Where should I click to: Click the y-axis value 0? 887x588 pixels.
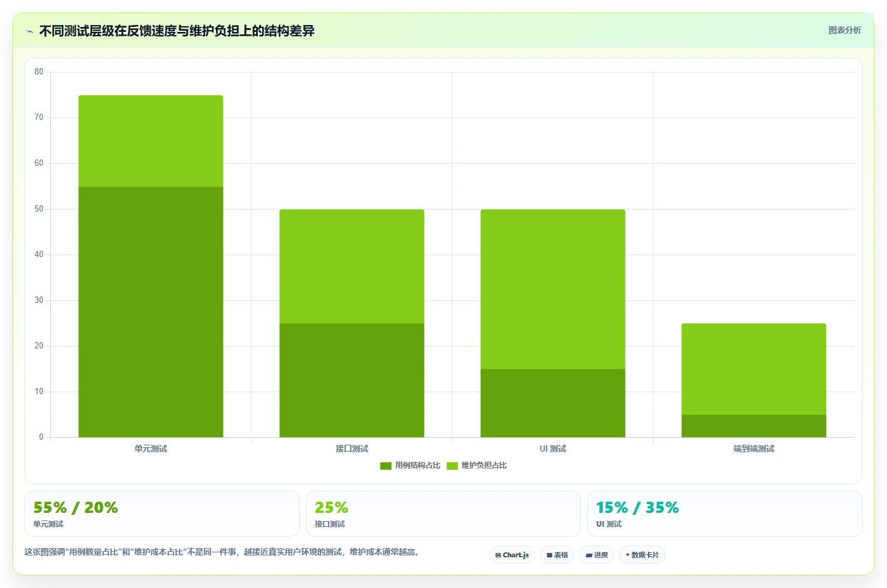click(x=41, y=437)
